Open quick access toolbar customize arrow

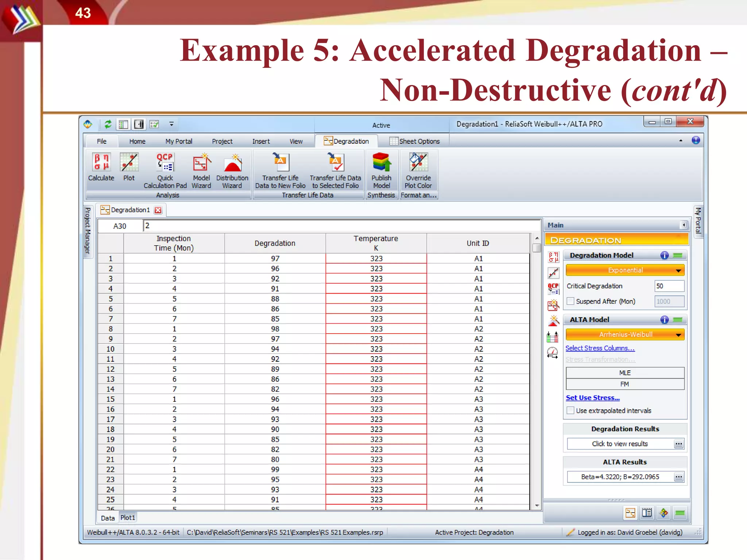click(x=171, y=124)
